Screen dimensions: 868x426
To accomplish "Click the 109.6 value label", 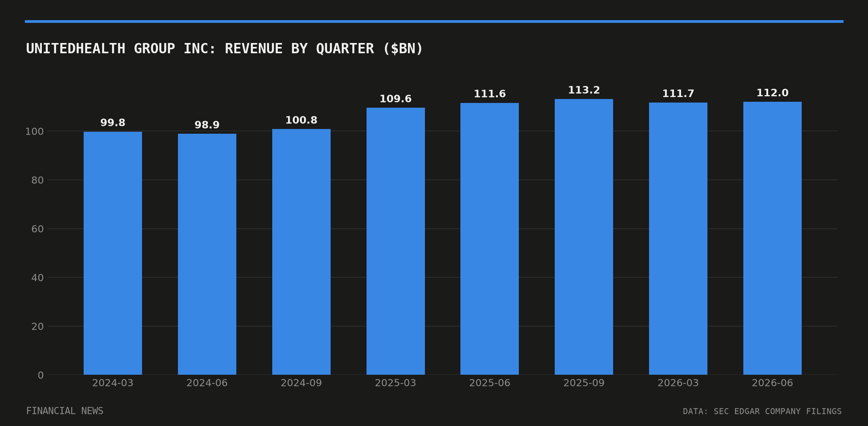I will pos(396,99).
